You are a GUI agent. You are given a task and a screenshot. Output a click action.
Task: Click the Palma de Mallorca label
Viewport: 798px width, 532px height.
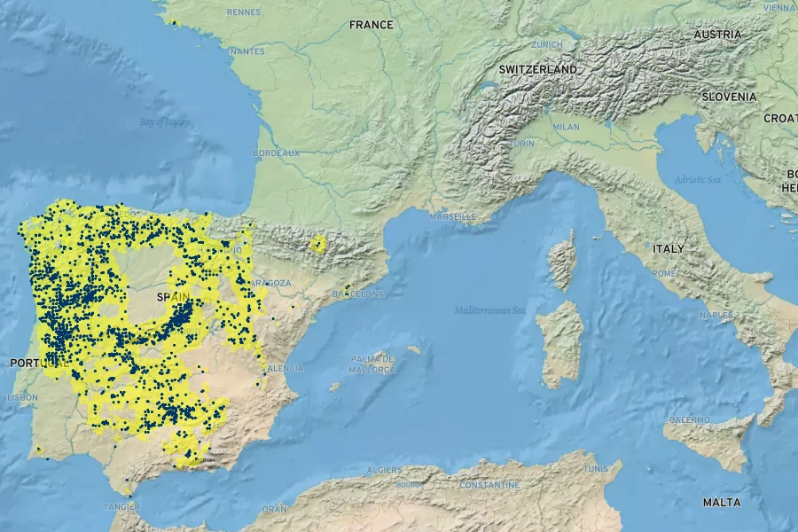(x=372, y=364)
